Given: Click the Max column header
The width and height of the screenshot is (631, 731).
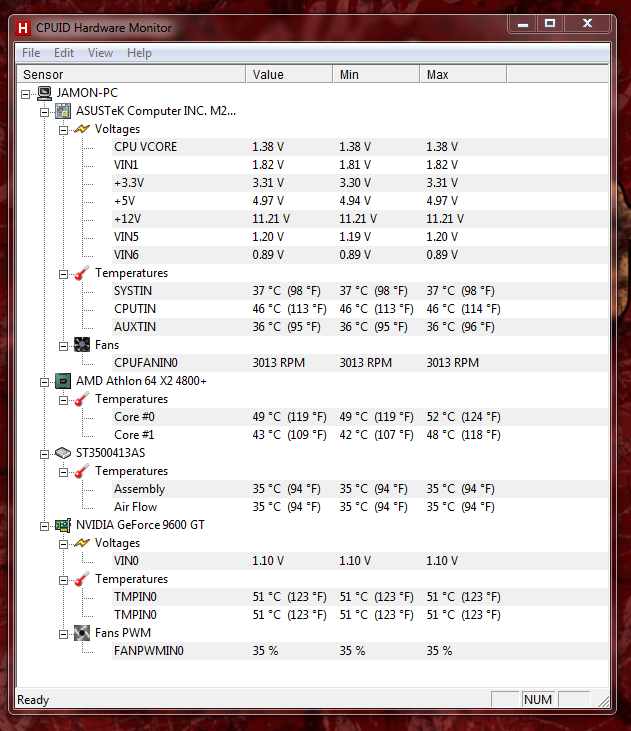Looking at the screenshot, I should click(x=463, y=75).
